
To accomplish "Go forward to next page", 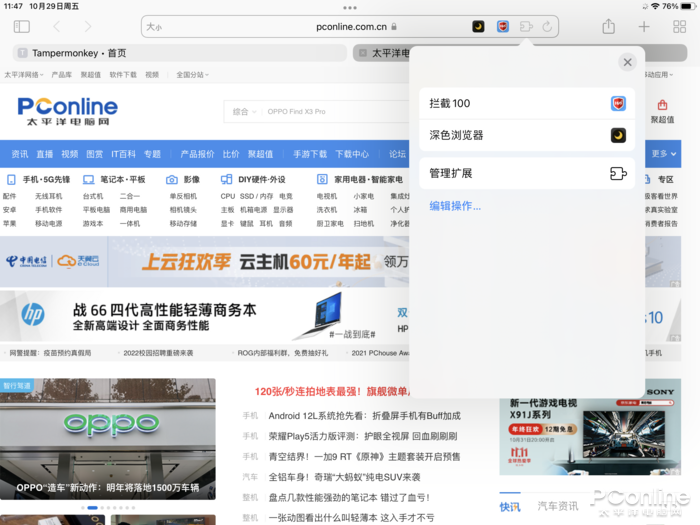I will 88,27.
